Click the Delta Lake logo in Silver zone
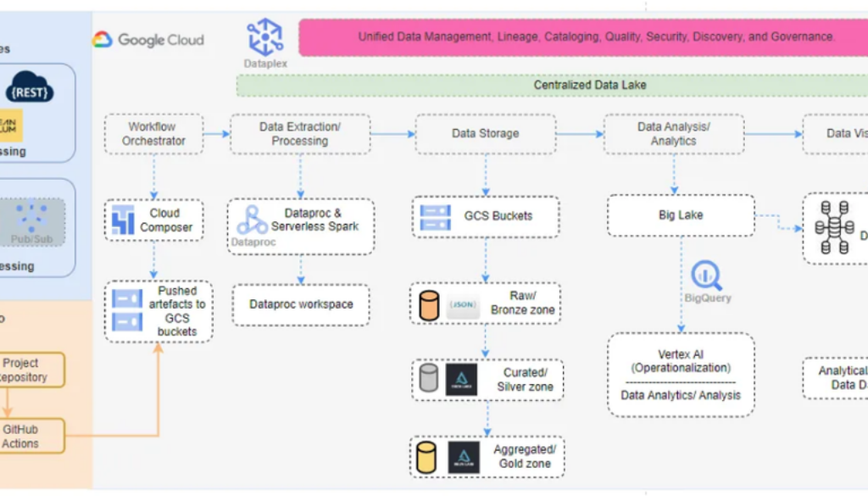Viewport: 868px width, 496px height. pyautogui.click(x=462, y=379)
